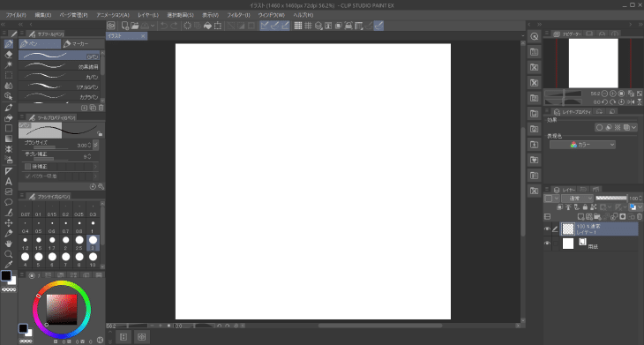Open the Layer Property effects dropdown arrow
The width and height of the screenshot is (644, 345).
tap(634, 128)
